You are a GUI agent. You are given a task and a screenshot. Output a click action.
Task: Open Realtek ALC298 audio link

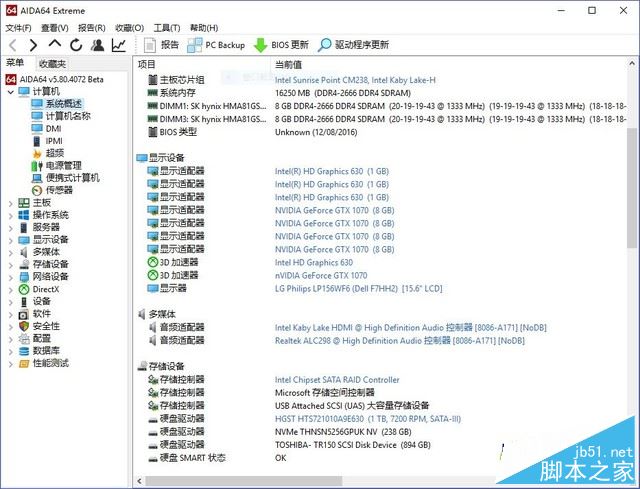click(400, 341)
